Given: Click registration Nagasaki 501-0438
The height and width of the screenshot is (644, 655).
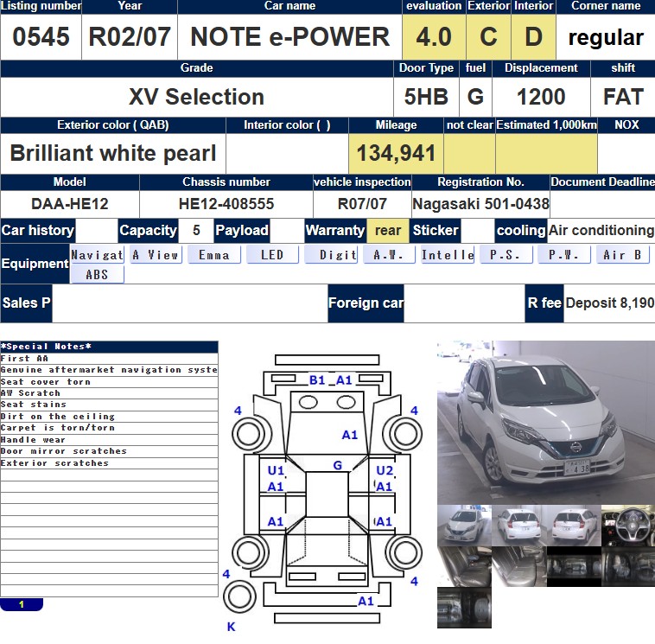Looking at the screenshot, I should pos(480,204).
